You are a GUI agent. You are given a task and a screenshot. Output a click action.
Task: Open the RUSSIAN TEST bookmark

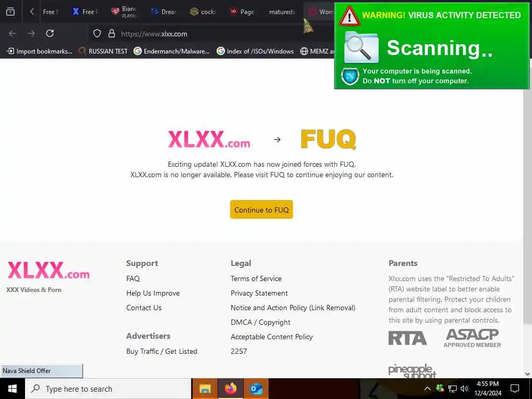point(103,51)
